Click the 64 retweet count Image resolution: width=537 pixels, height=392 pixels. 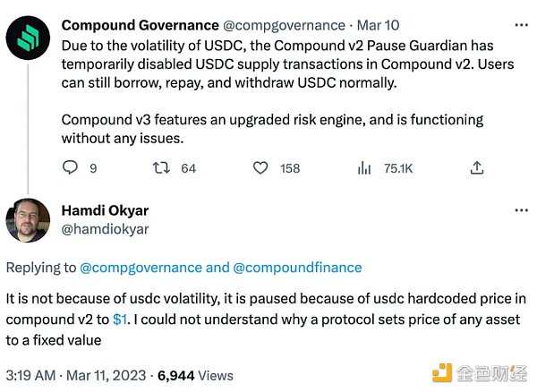[x=188, y=167]
